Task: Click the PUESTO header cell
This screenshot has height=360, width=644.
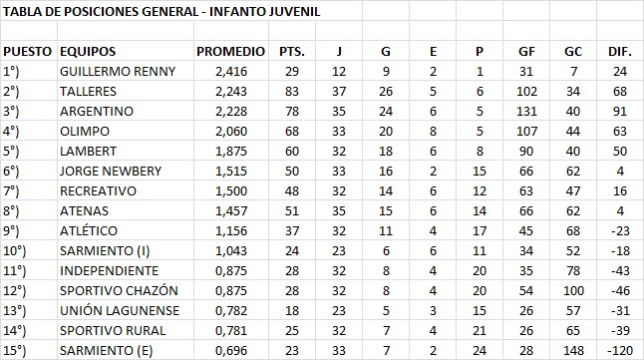Action: pyautogui.click(x=27, y=52)
